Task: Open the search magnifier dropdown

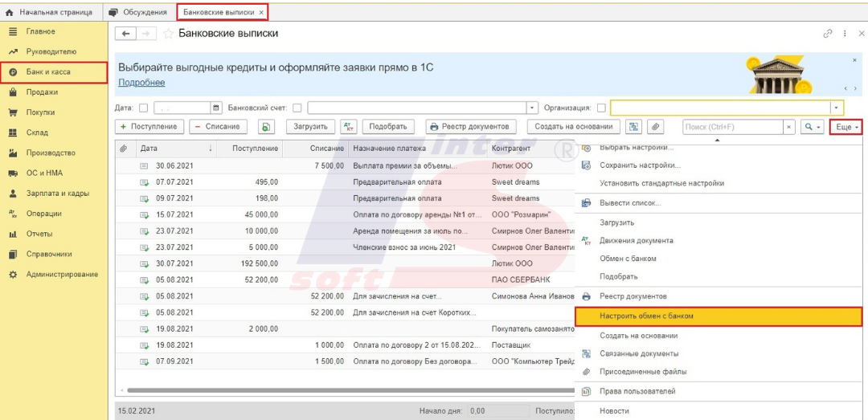Action: [813, 127]
